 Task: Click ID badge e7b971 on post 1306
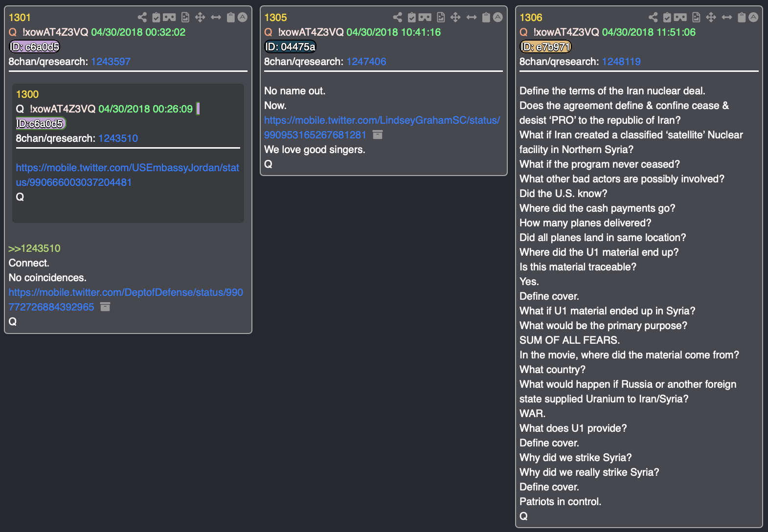tap(545, 47)
